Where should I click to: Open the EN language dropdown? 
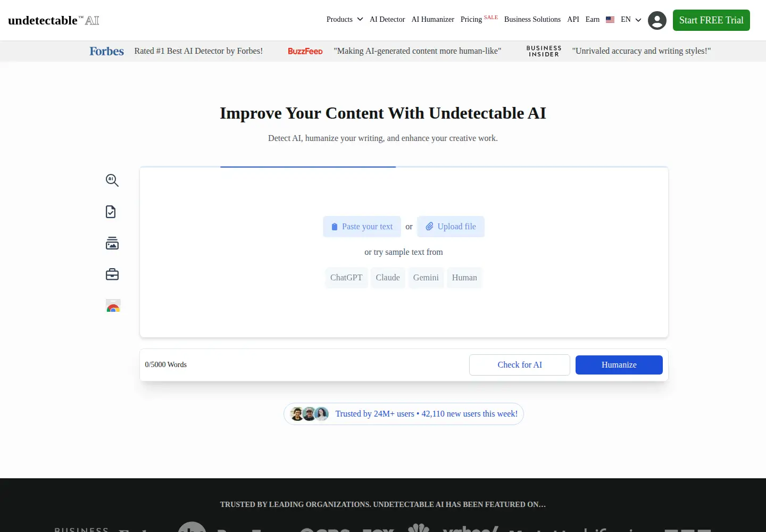pos(631,19)
